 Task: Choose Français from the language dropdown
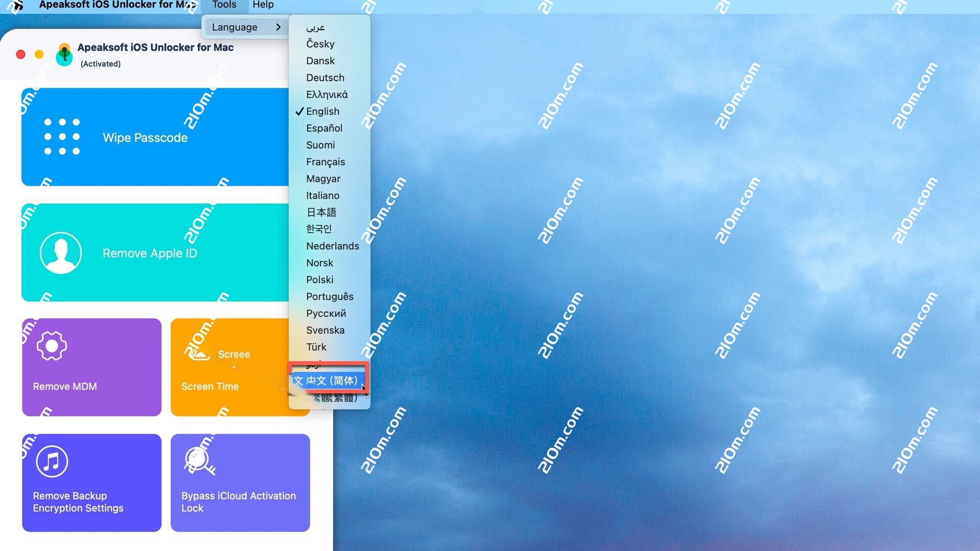tap(326, 162)
